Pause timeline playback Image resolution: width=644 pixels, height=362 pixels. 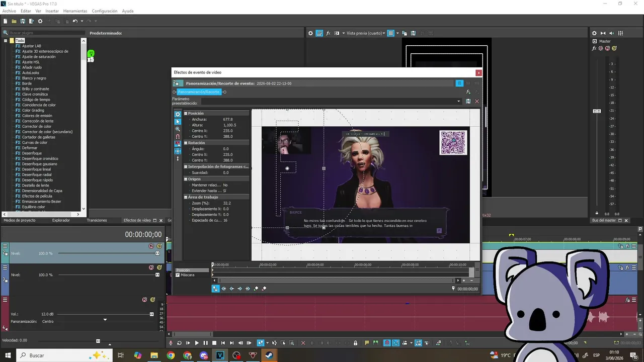click(205, 343)
